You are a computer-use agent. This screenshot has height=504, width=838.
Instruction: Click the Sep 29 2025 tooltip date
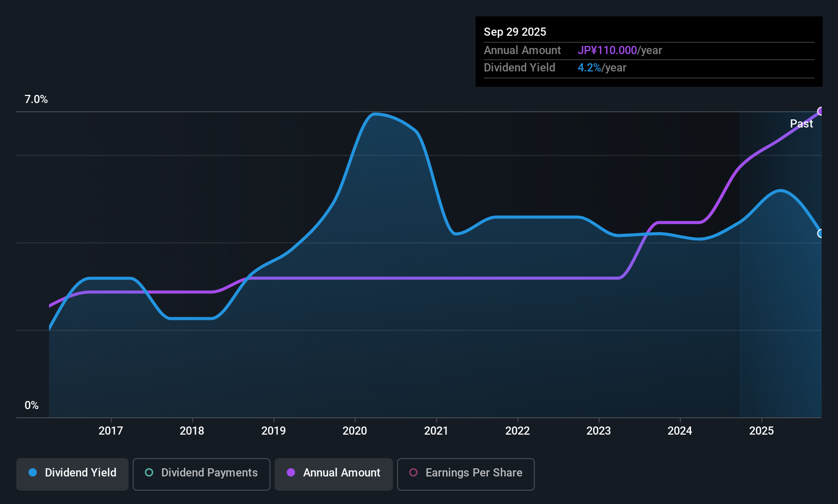pyautogui.click(x=515, y=32)
